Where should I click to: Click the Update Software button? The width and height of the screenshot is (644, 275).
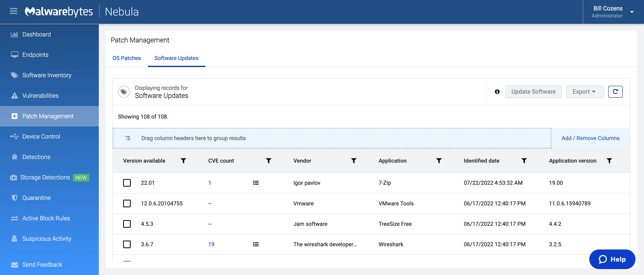click(x=533, y=92)
